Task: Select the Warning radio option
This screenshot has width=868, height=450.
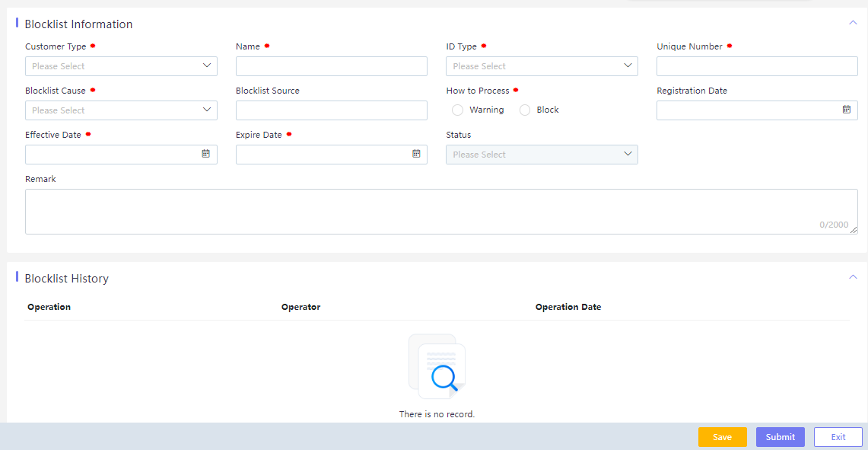Action: click(457, 110)
